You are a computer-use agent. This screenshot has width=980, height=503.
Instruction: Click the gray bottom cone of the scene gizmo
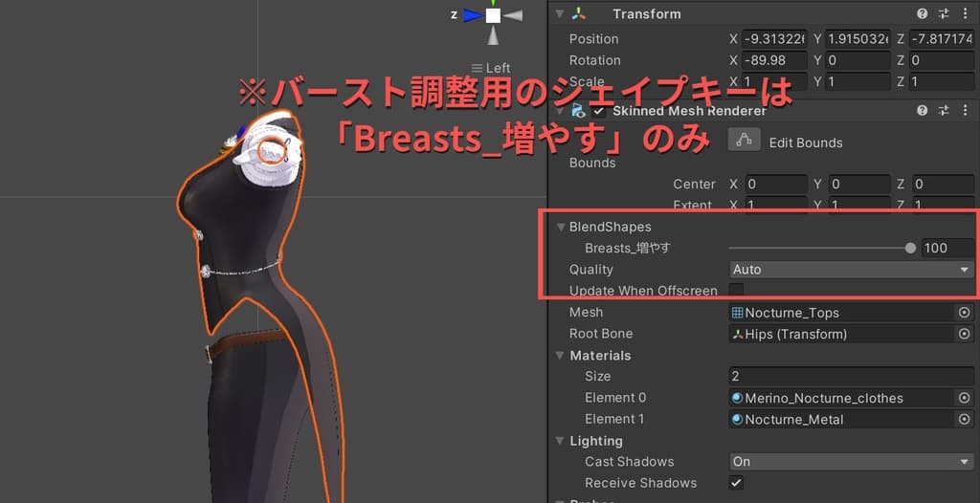(493, 34)
